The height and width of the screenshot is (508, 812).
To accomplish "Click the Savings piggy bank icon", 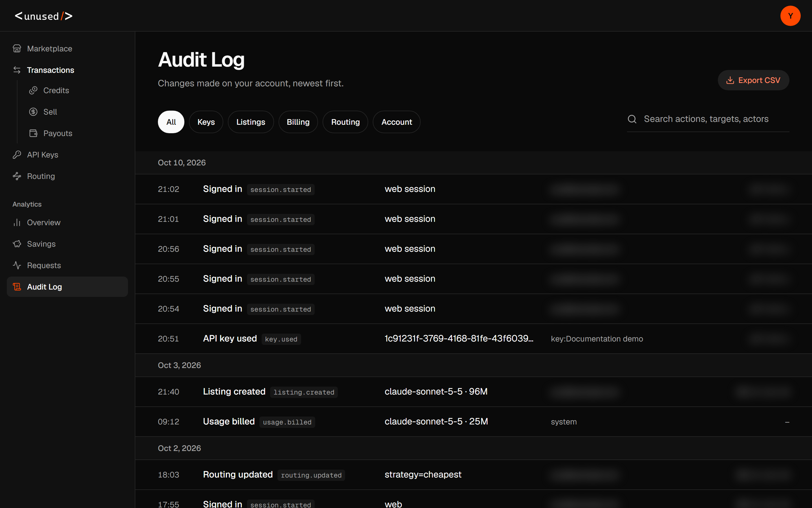I will point(17,244).
